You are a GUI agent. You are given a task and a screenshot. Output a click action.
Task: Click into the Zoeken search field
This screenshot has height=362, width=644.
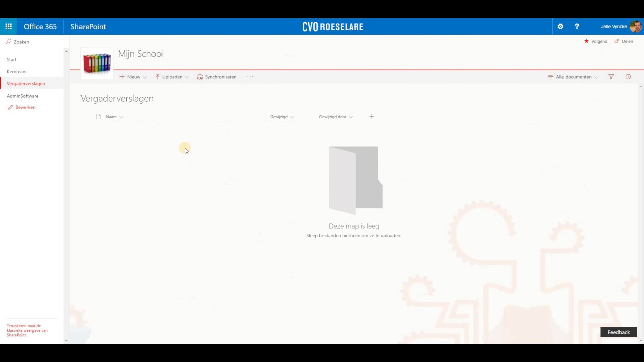coord(34,42)
